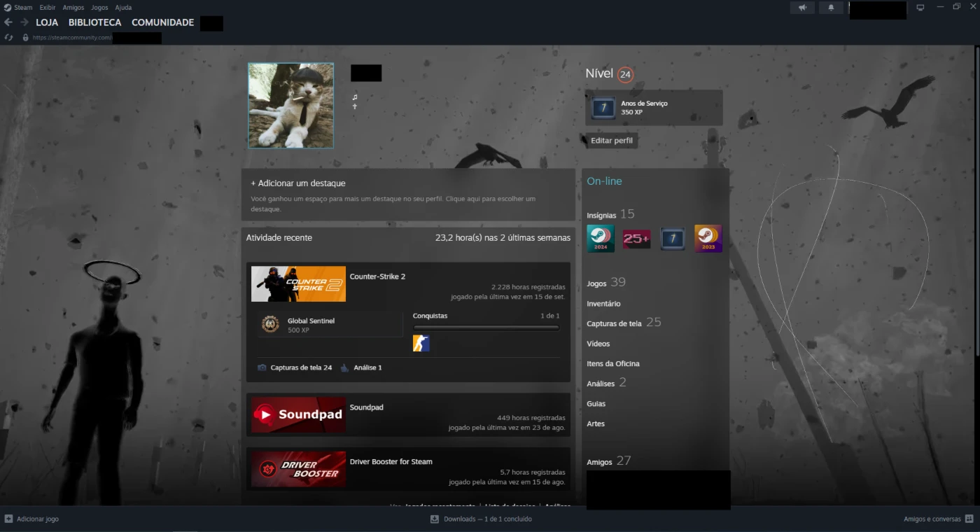Open the Insígnias 15 link
This screenshot has height=532, width=980.
point(610,214)
